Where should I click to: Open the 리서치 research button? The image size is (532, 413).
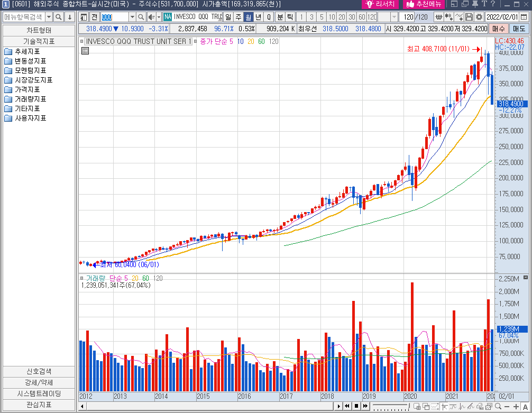380,4
